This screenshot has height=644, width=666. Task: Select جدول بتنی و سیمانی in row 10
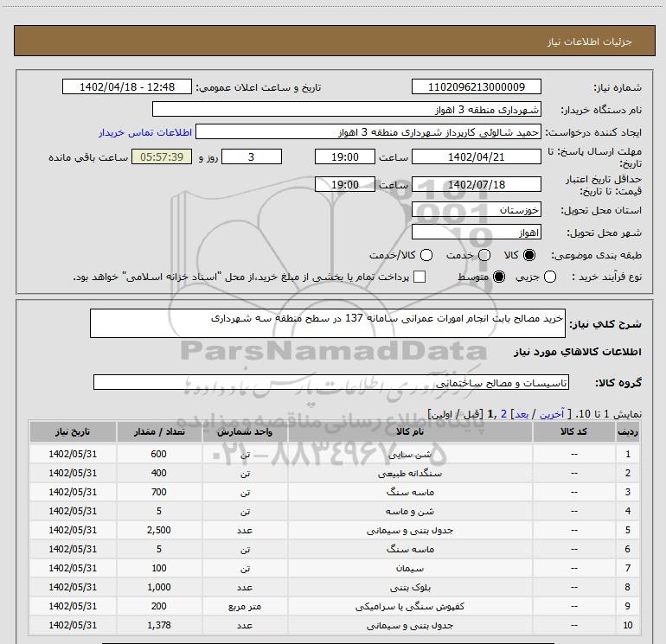point(410,625)
